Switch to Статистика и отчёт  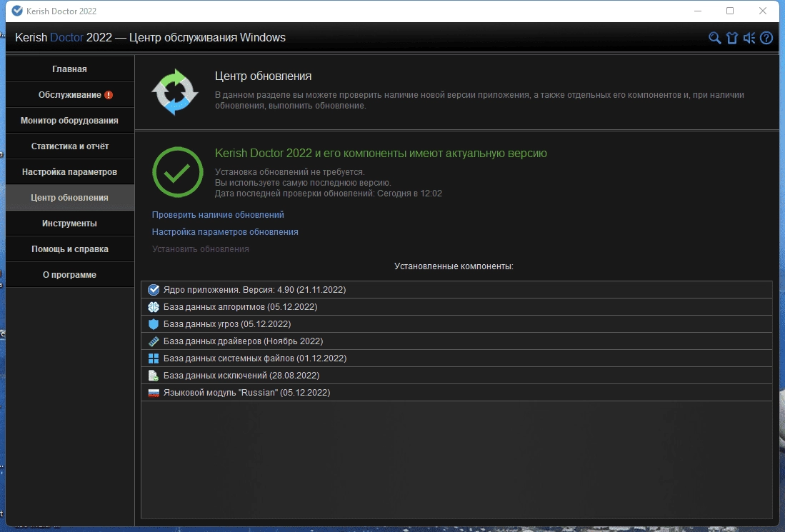coord(70,146)
